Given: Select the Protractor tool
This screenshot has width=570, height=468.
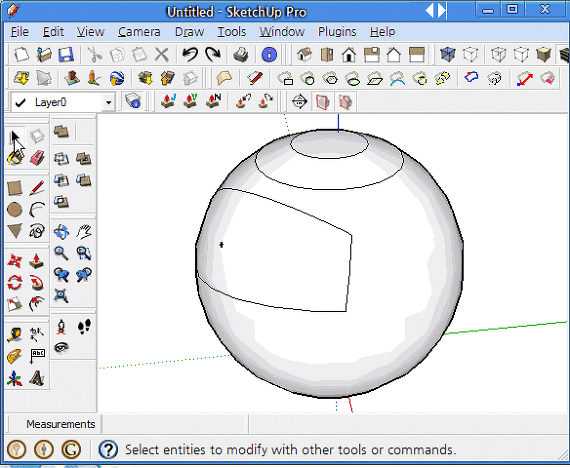Looking at the screenshot, I should pos(15,356).
